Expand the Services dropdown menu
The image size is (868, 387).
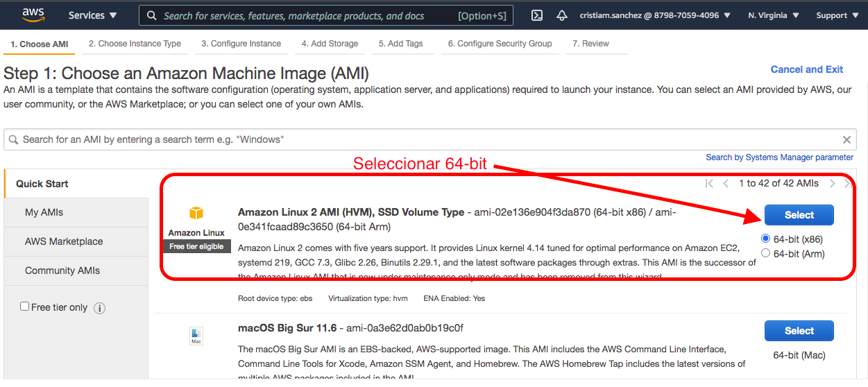[x=92, y=15]
